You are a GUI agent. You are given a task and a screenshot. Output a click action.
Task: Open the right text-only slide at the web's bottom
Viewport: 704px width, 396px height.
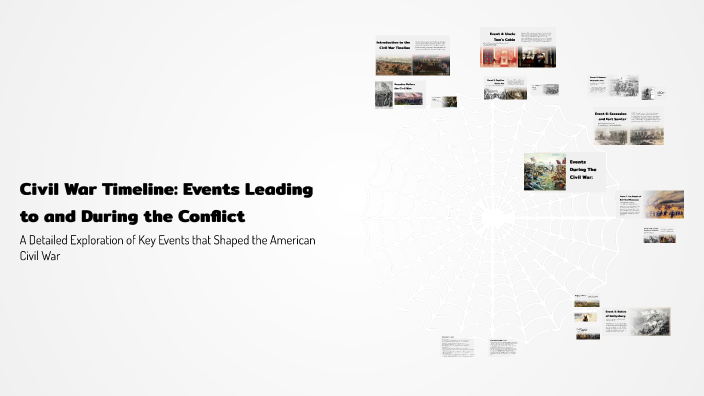click(503, 348)
